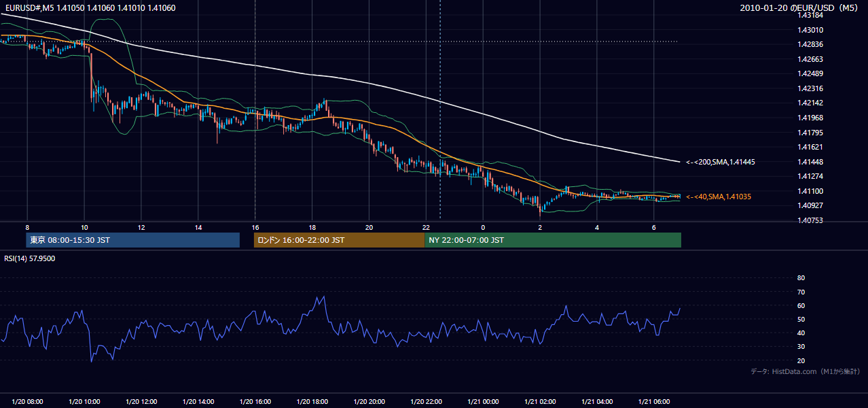Click price axis value 1.40753
Viewport: 868px width, 408px height.
[x=810, y=220]
